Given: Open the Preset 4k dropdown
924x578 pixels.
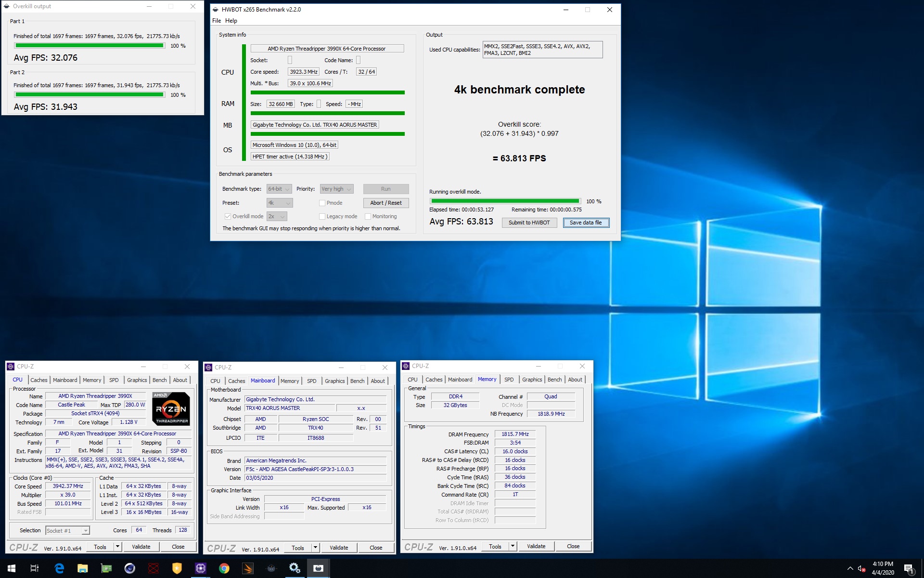Looking at the screenshot, I should coord(279,203).
